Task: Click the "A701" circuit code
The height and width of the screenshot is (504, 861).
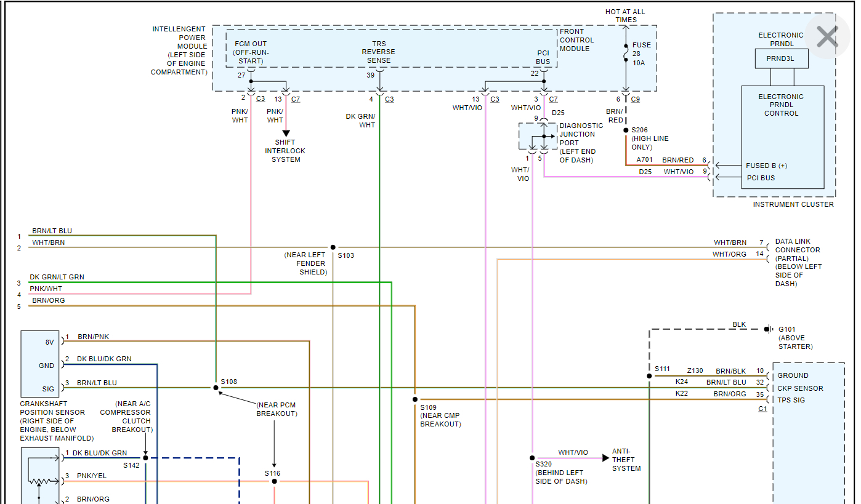Action: tap(645, 160)
